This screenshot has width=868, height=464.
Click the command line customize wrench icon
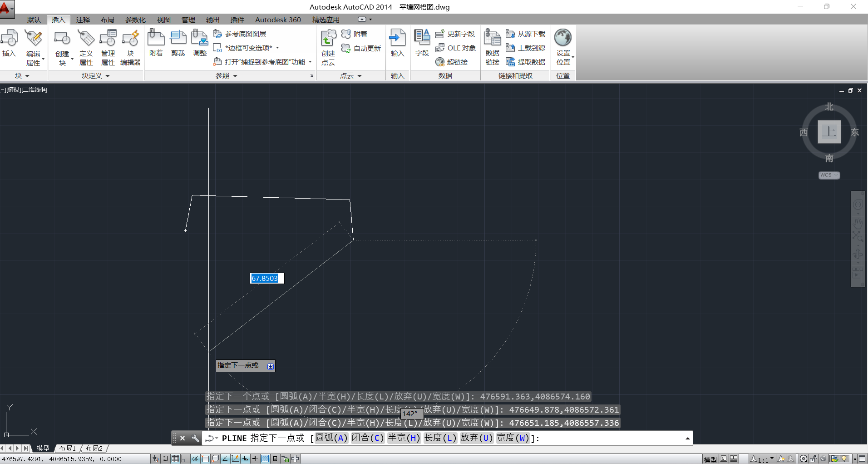point(195,438)
